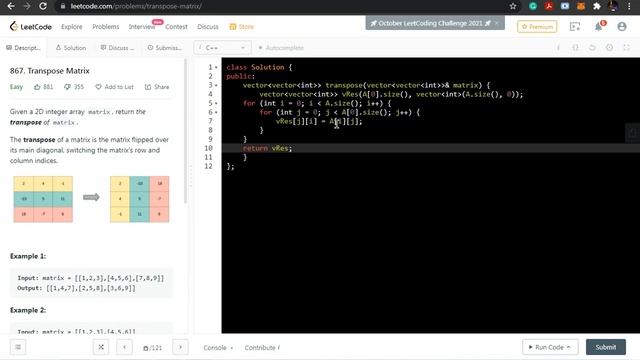Open the Discuss menu in header
Viewport: 640px width, 360px height.
tap(208, 27)
